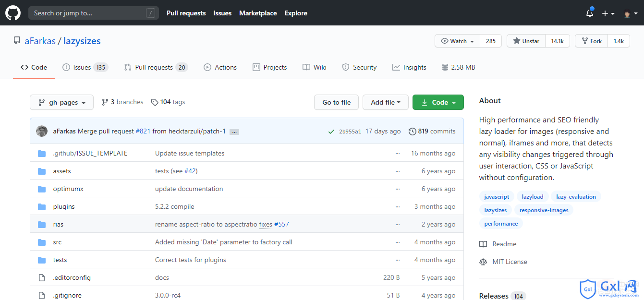Focus the Search or jump to field

tap(94, 13)
